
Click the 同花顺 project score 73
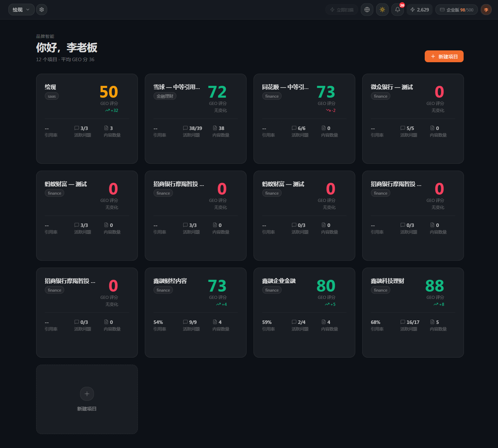pyautogui.click(x=326, y=92)
